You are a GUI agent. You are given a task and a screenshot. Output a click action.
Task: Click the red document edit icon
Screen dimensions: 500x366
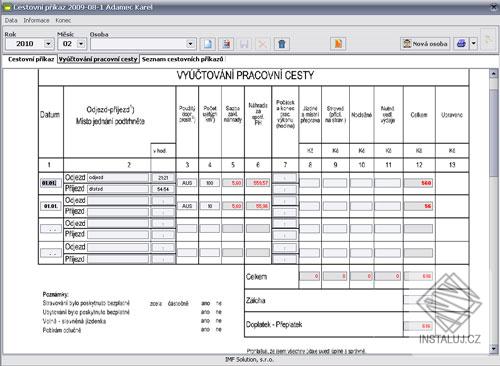pos(226,44)
